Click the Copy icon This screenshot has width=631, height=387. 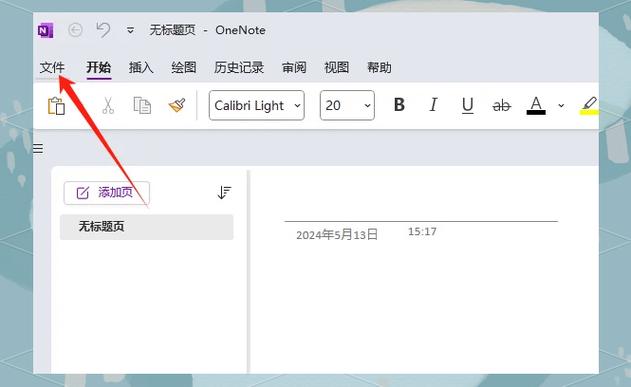(x=142, y=105)
